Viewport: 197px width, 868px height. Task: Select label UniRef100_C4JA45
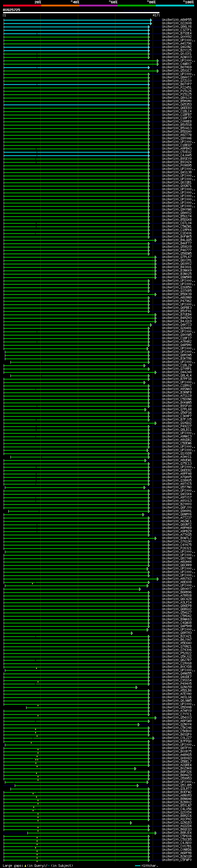(177, 155)
